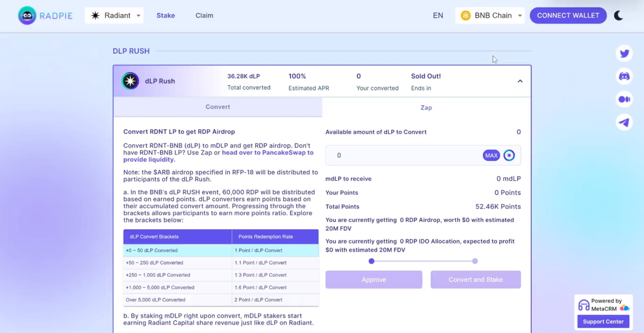Open the Medium social link

pos(624,99)
